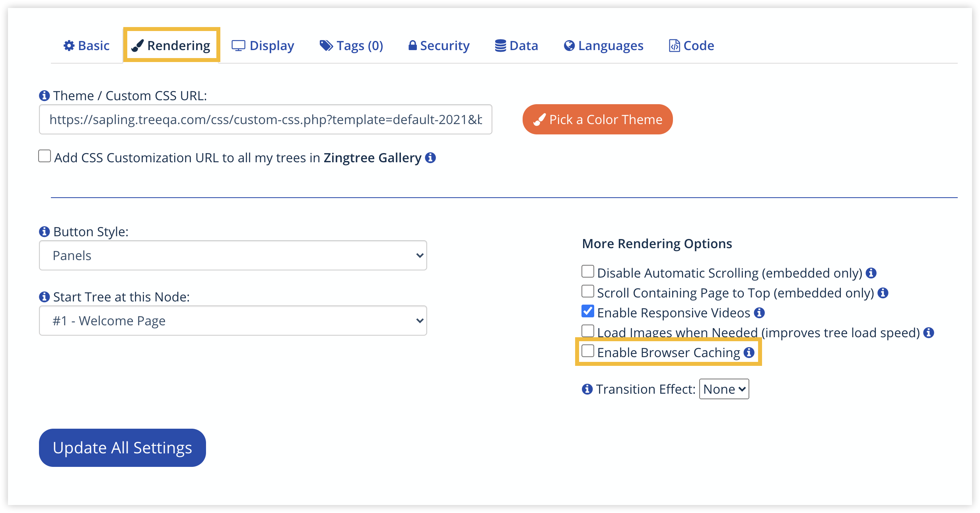Click info icon after Enable Responsive Videos
The image size is (980, 513).
pyautogui.click(x=759, y=313)
